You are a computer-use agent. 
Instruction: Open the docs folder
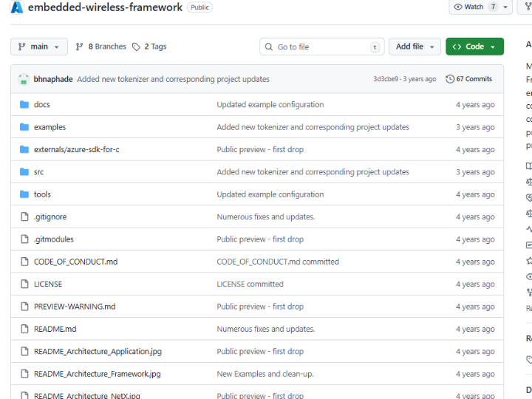[x=41, y=105]
